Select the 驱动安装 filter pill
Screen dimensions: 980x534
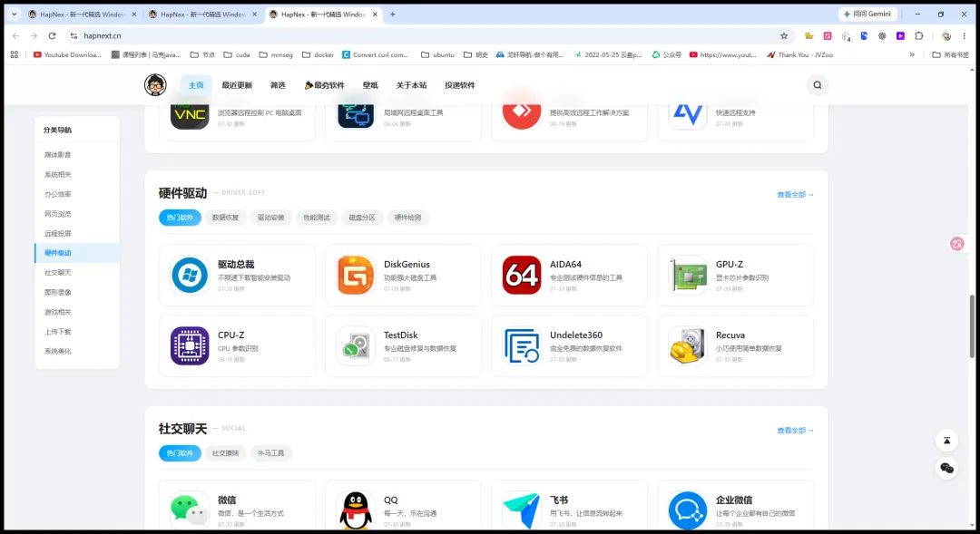270,218
